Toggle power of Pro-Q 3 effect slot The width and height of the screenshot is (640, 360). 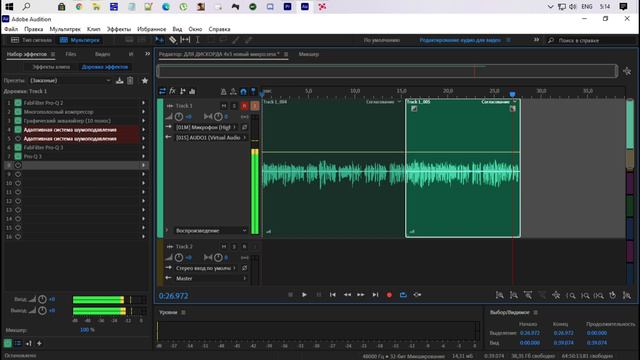coord(18,156)
